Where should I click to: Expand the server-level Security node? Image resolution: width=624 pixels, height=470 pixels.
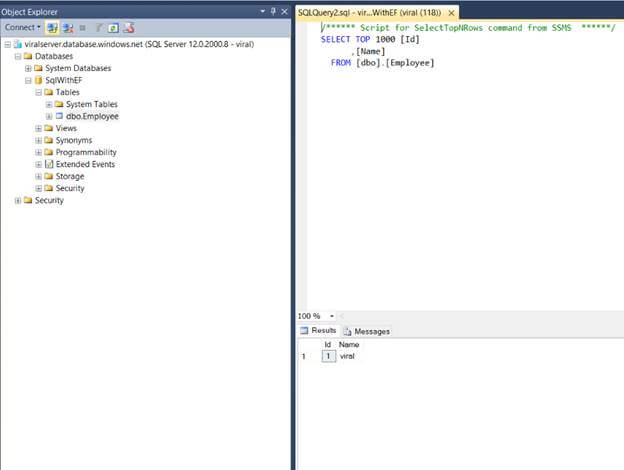tap(18, 200)
